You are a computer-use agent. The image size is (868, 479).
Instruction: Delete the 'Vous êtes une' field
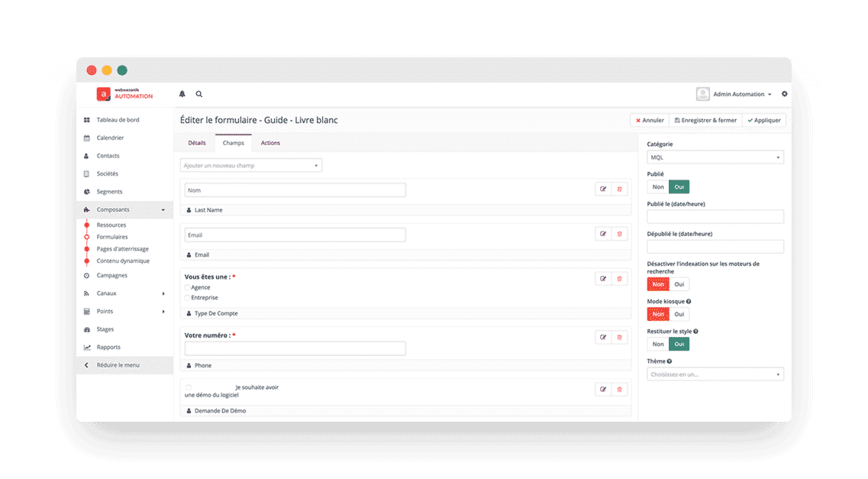click(619, 279)
